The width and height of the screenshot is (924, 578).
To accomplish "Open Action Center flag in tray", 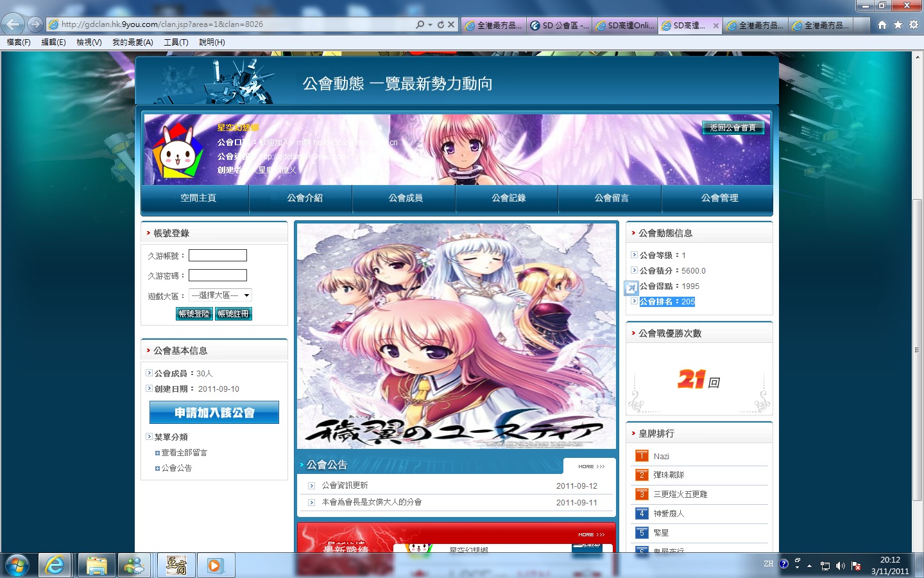I will 856,566.
